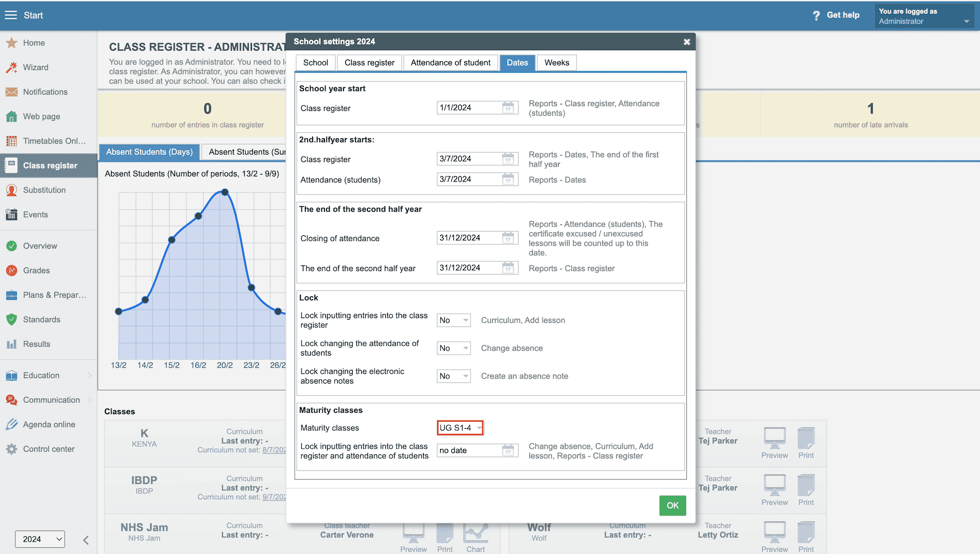This screenshot has width=980, height=554.
Task: Expand Lock inputting entries into class register dropdown
Action: pyautogui.click(x=453, y=320)
